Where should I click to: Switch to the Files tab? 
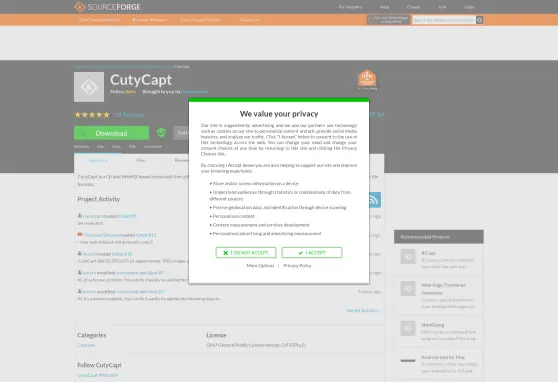point(141,161)
